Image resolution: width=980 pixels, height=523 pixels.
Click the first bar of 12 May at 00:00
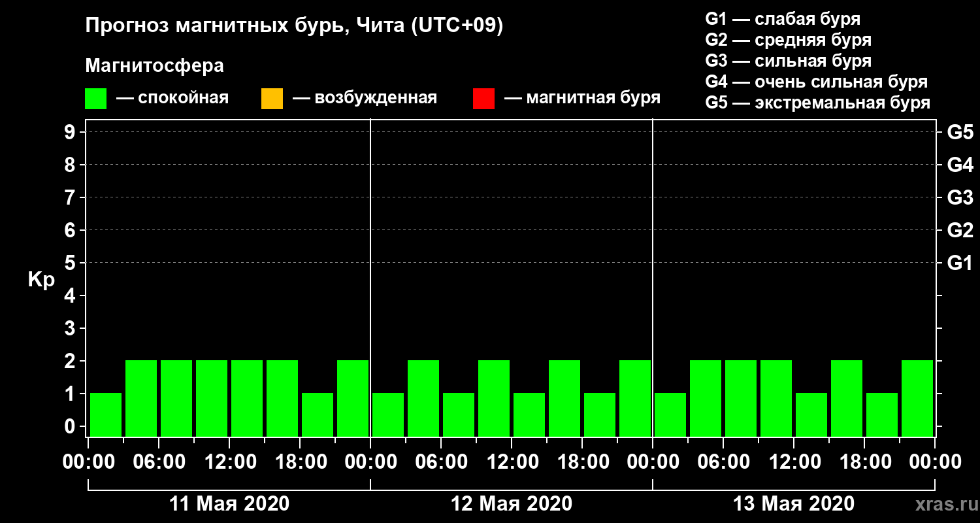point(388,414)
